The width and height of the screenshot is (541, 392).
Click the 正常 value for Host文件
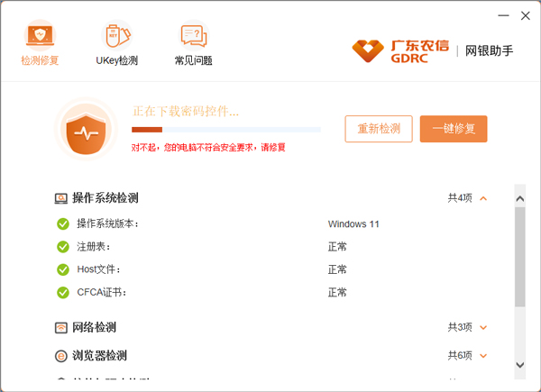click(x=337, y=269)
